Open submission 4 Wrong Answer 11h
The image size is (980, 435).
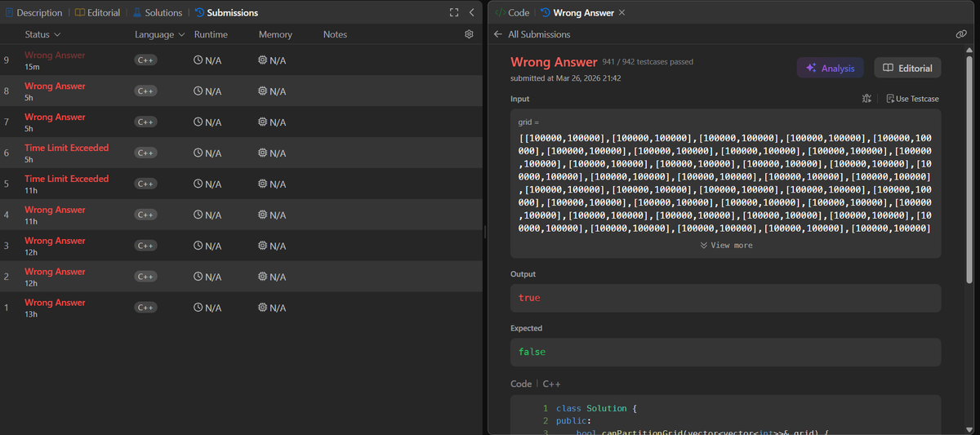point(241,215)
